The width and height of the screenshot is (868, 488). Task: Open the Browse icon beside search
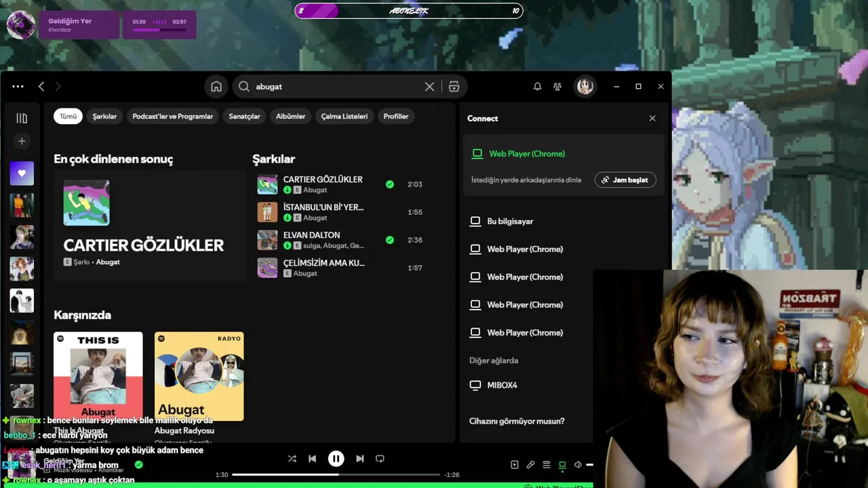[454, 87]
